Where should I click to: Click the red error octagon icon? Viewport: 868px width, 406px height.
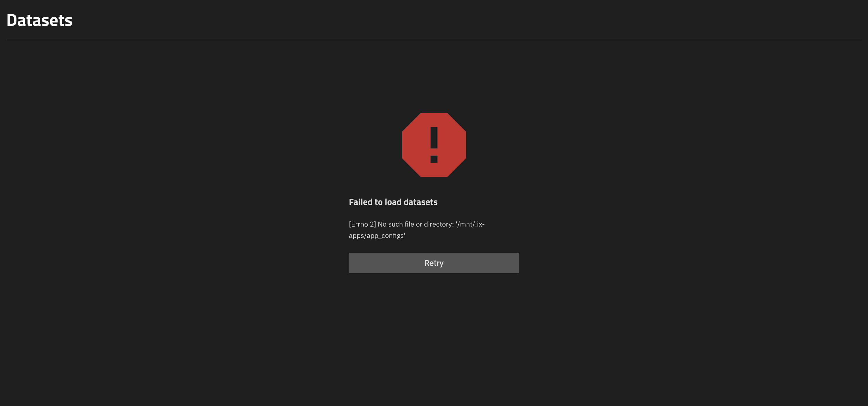(x=434, y=145)
